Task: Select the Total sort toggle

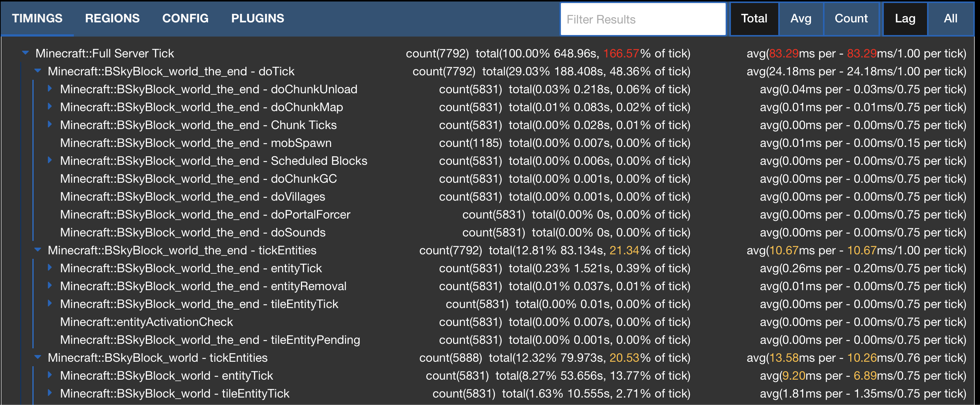Action: click(754, 19)
